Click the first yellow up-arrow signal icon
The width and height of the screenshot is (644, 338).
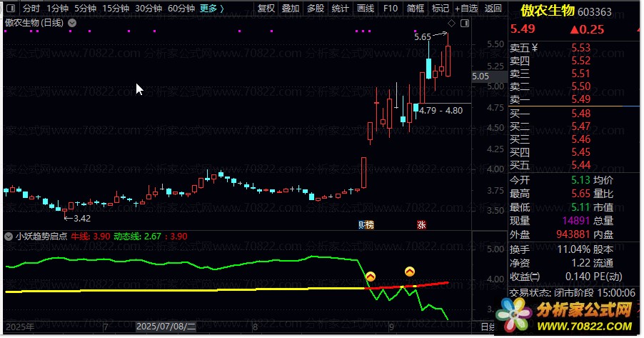(371, 277)
